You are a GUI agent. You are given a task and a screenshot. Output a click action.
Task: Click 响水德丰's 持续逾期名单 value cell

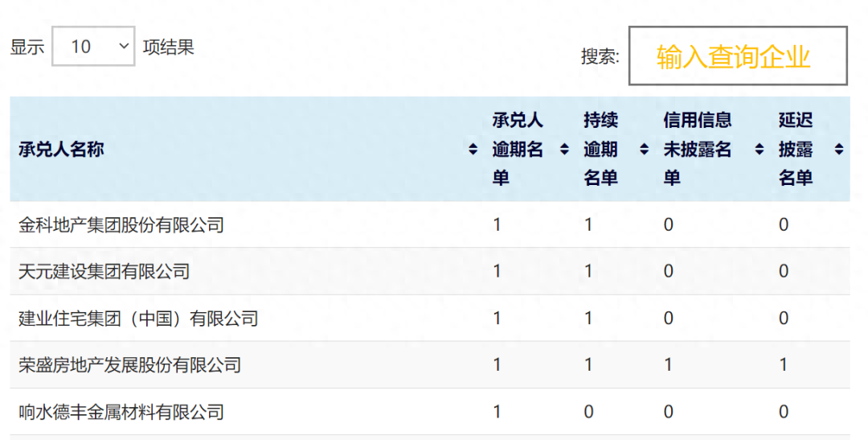coord(588,413)
